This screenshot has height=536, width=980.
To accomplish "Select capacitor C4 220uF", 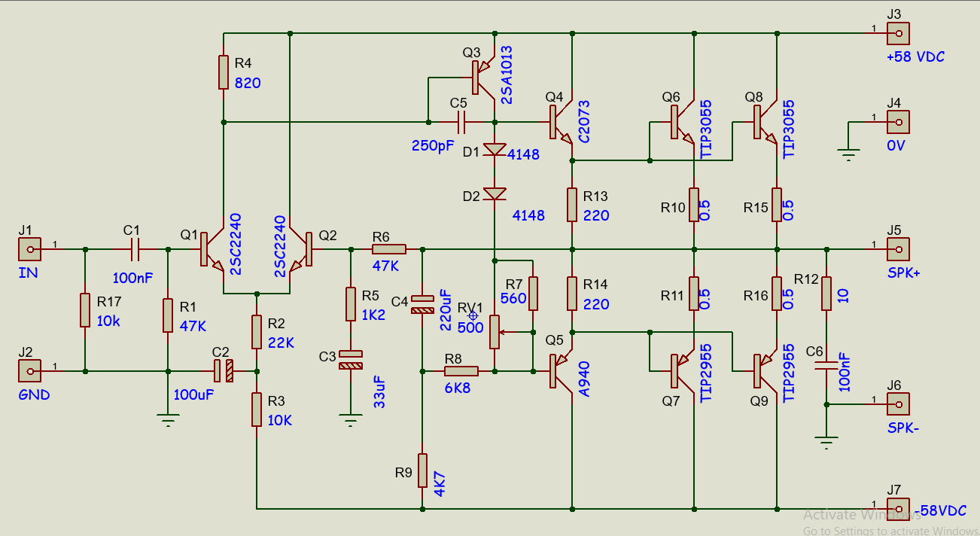I will click(x=422, y=305).
